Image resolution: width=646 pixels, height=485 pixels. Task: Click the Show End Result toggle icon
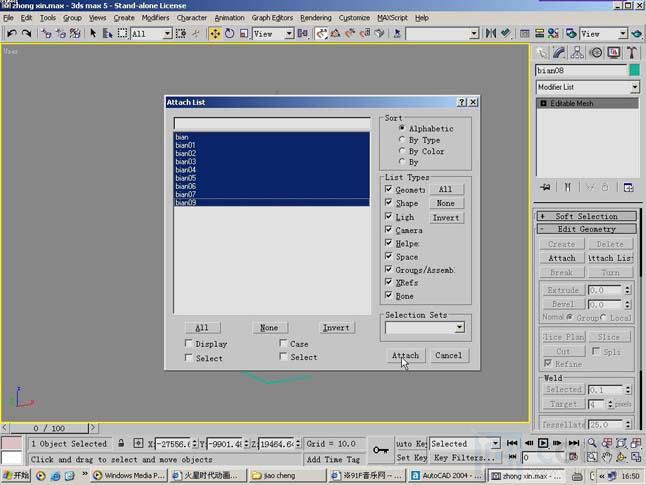point(568,187)
